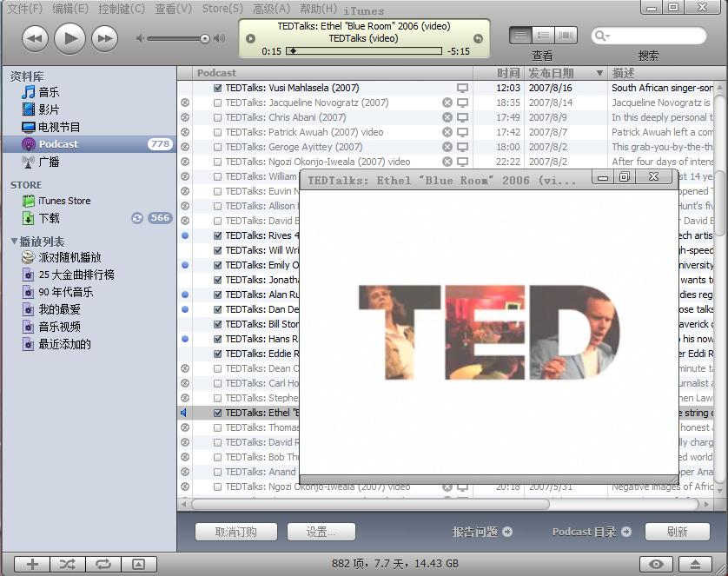Cancel download of Chris Abani episode
Screen dimensions: 728x576
(447, 117)
